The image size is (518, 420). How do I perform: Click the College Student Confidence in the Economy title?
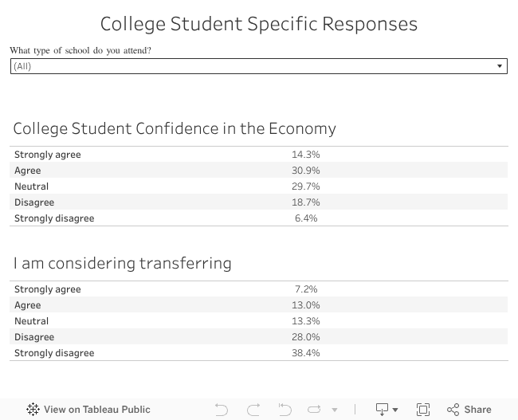tap(175, 128)
